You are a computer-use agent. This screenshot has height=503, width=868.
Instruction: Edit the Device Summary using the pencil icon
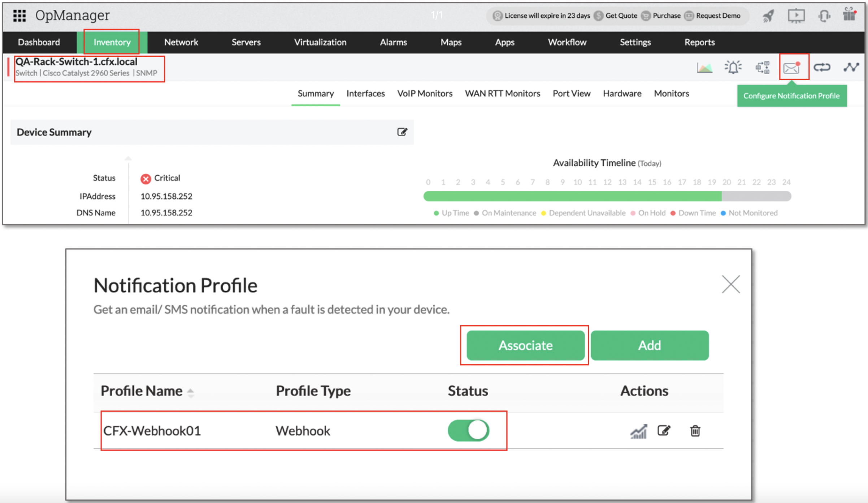403,132
